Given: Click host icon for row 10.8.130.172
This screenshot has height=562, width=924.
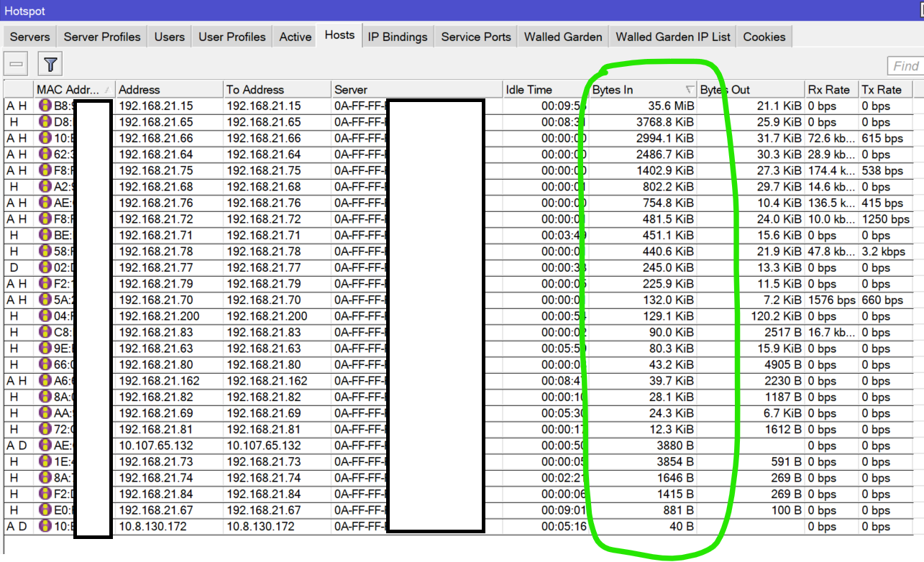Looking at the screenshot, I should (x=45, y=526).
